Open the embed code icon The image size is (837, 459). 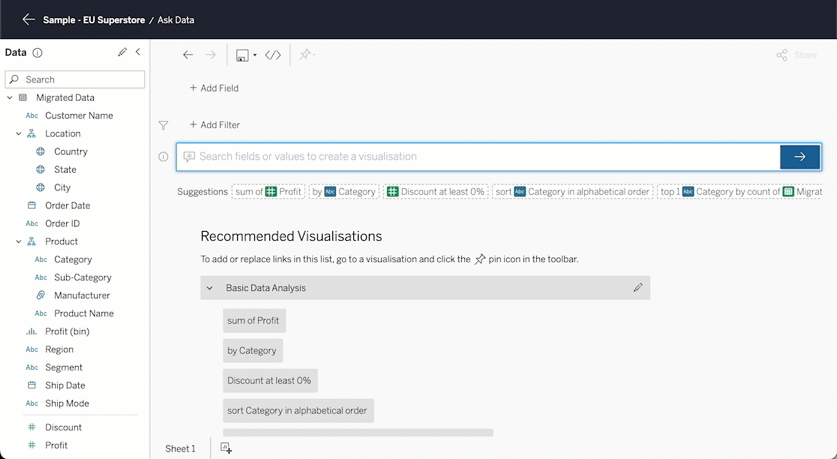pyautogui.click(x=273, y=55)
